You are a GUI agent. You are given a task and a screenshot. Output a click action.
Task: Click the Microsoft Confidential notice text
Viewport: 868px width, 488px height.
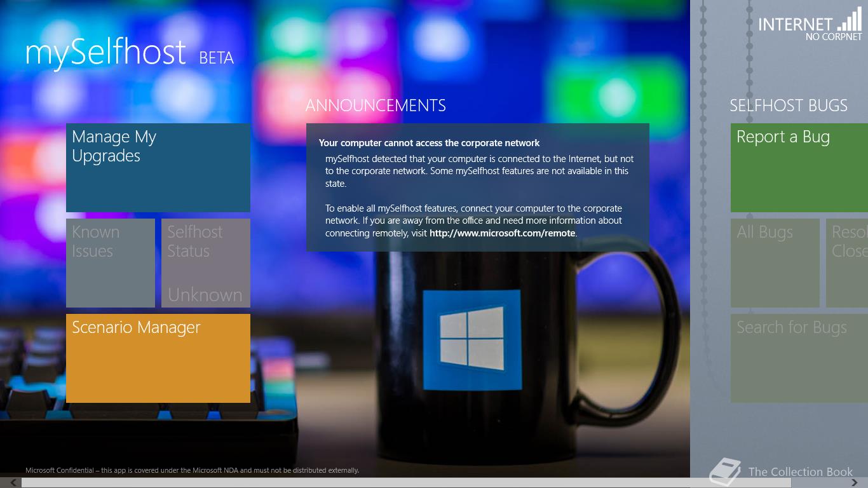tap(192, 470)
